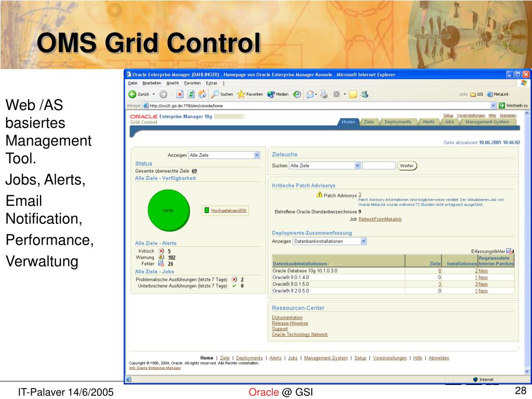Click the Abmelden link at top
Image resolution: width=532 pixels, height=399 pixels.
(508, 115)
